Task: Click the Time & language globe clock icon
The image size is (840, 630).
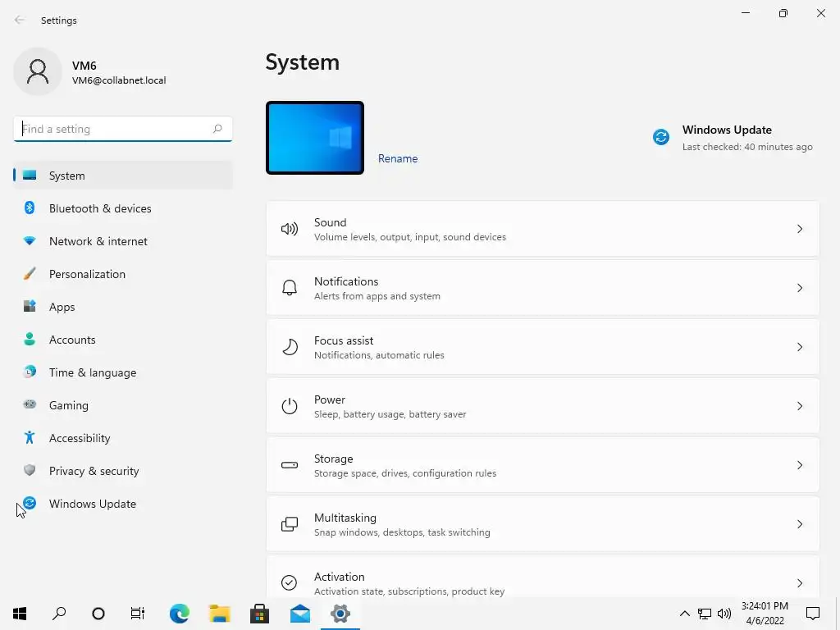Action: tap(30, 372)
